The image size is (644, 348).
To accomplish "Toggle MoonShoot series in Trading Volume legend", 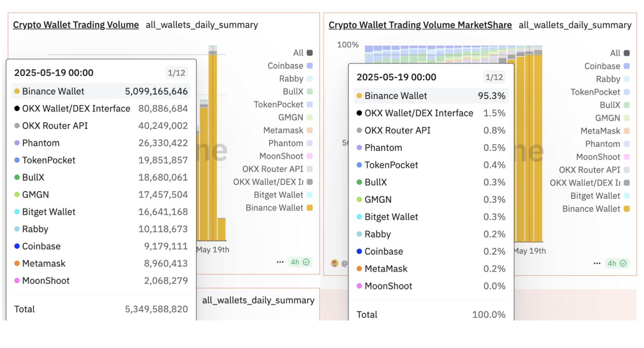I will 286,156.
